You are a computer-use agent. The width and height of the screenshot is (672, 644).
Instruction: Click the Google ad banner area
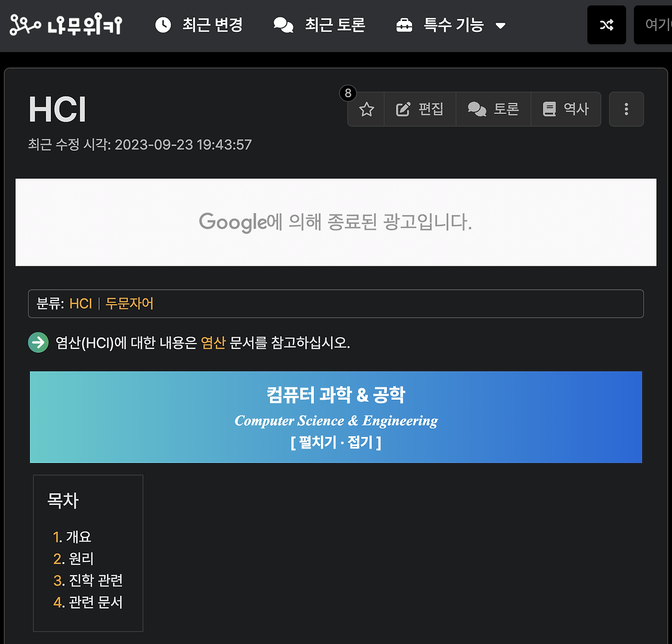click(335, 222)
